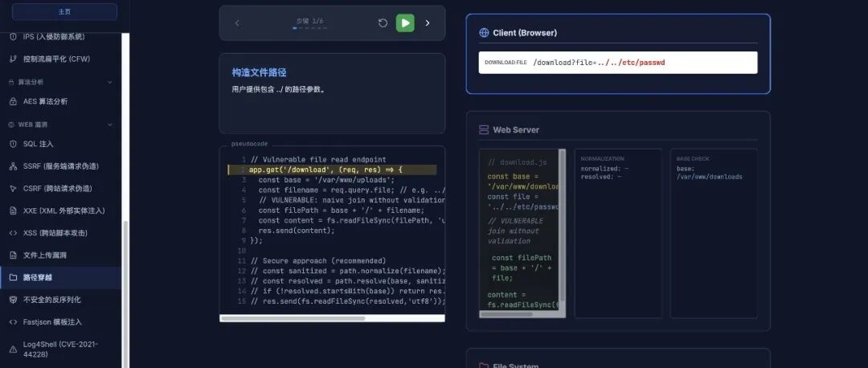Click the '// Secure approach (recommended)' comment line
The width and height of the screenshot is (868, 368).
tap(318, 260)
